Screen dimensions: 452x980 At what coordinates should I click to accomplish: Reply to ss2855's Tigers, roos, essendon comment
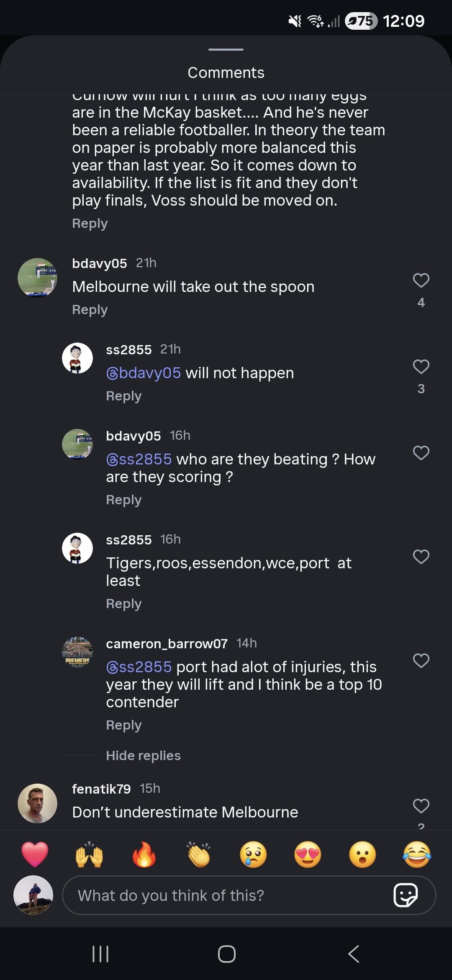pos(124,604)
